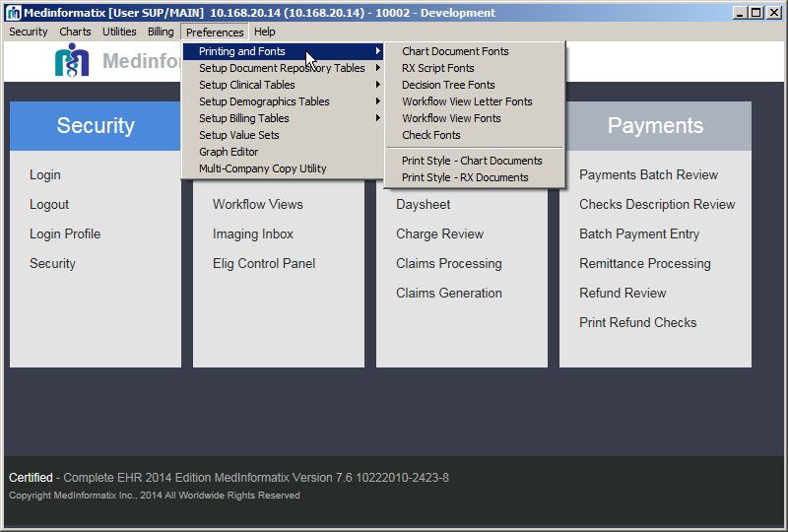Launch Multi-Company Copy Utility

tap(283, 168)
